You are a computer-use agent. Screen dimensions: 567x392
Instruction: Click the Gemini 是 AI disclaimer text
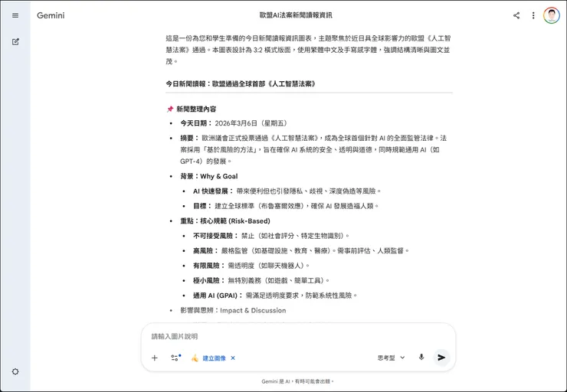pyautogui.click(x=297, y=381)
